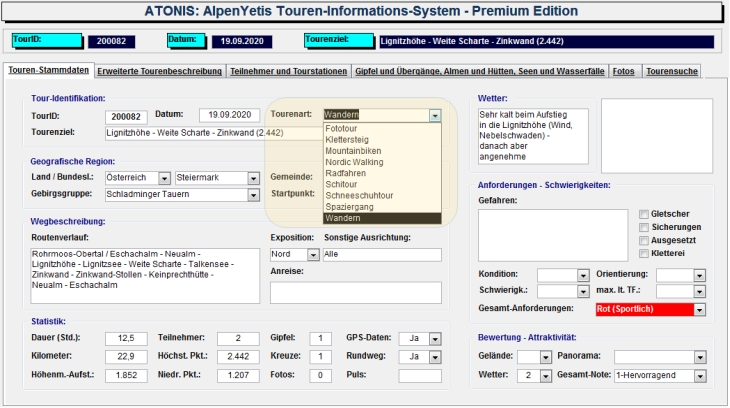Click the Dauer (Std.) field

(126, 339)
